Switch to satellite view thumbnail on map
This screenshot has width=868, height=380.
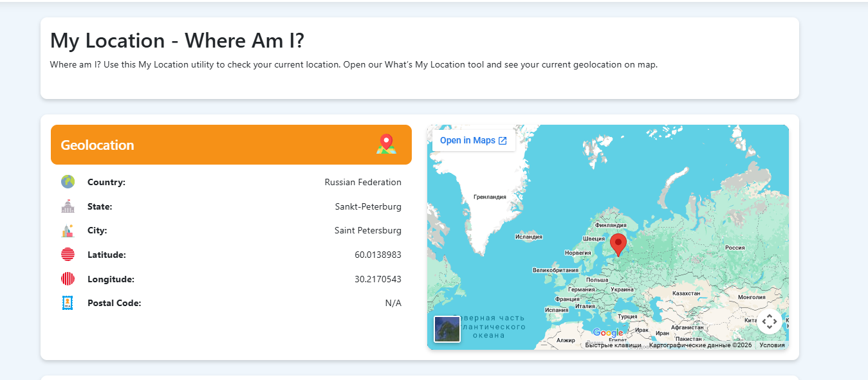[x=447, y=329]
